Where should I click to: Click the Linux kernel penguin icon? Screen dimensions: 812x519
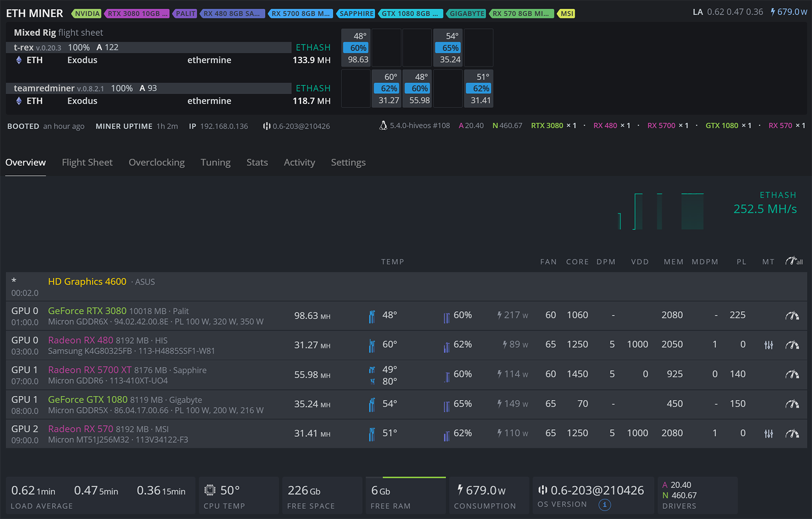coord(383,125)
